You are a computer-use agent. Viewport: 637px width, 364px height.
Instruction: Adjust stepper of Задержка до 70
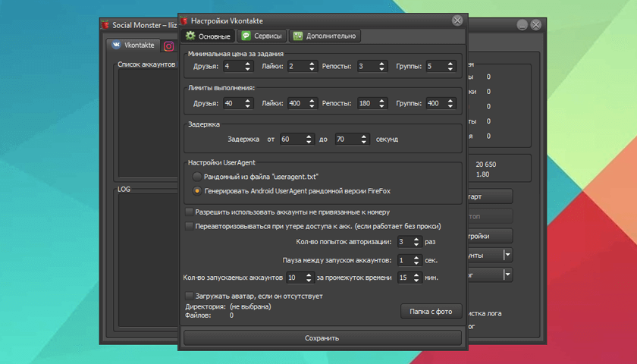365,140
